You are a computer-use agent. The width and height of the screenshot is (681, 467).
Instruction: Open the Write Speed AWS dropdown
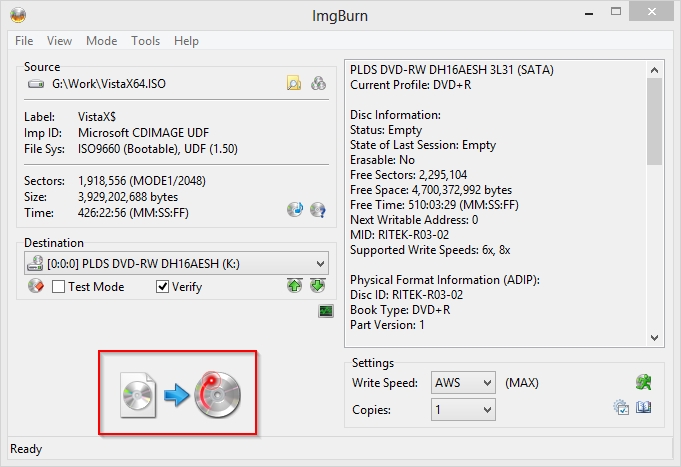point(463,383)
